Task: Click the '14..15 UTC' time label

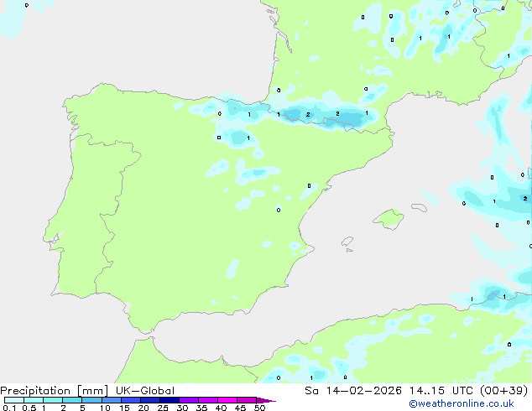Action: tap(441, 391)
